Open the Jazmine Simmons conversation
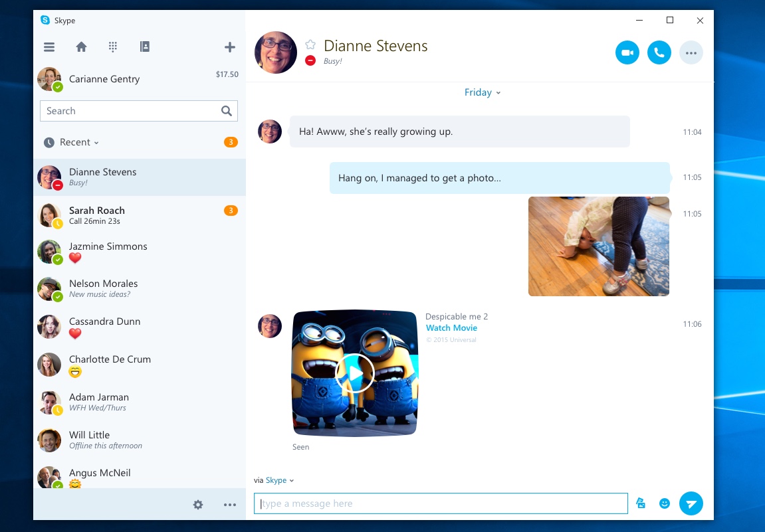 (140, 252)
